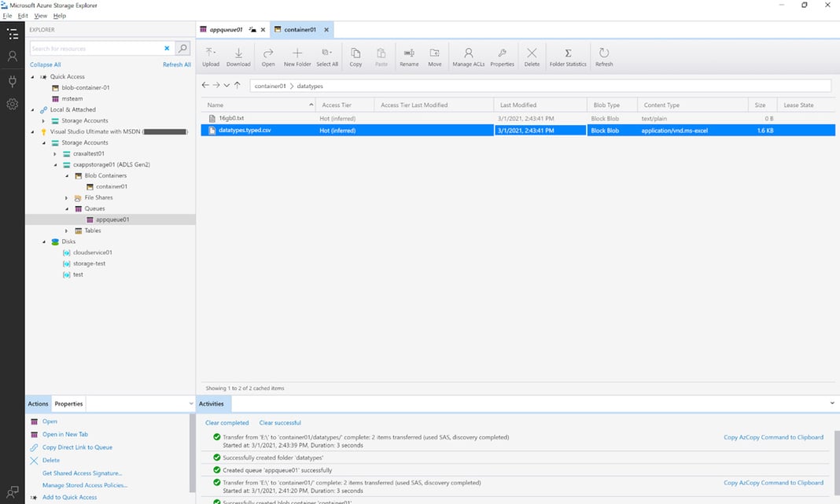Screen dimensions: 840x504
Task: Click the Explorer icon in left sidebar
Action: pyautogui.click(x=12, y=34)
